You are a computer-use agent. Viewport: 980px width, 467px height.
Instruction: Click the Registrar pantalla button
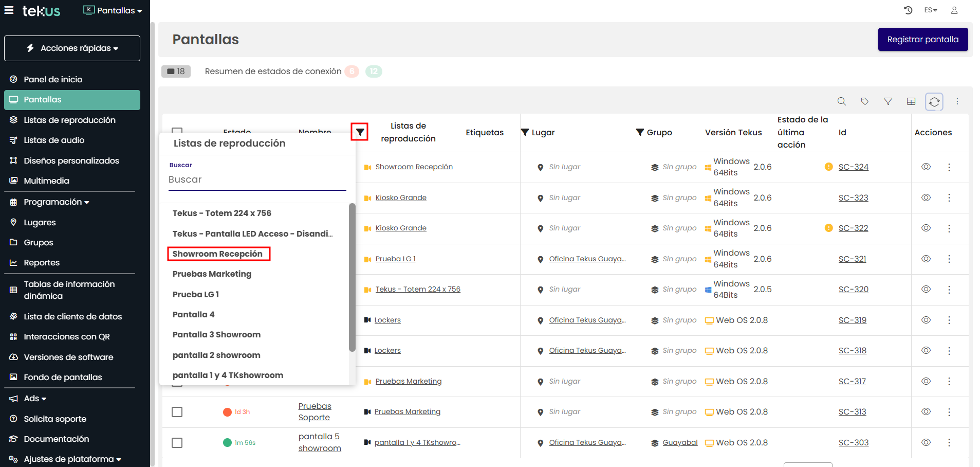922,40
